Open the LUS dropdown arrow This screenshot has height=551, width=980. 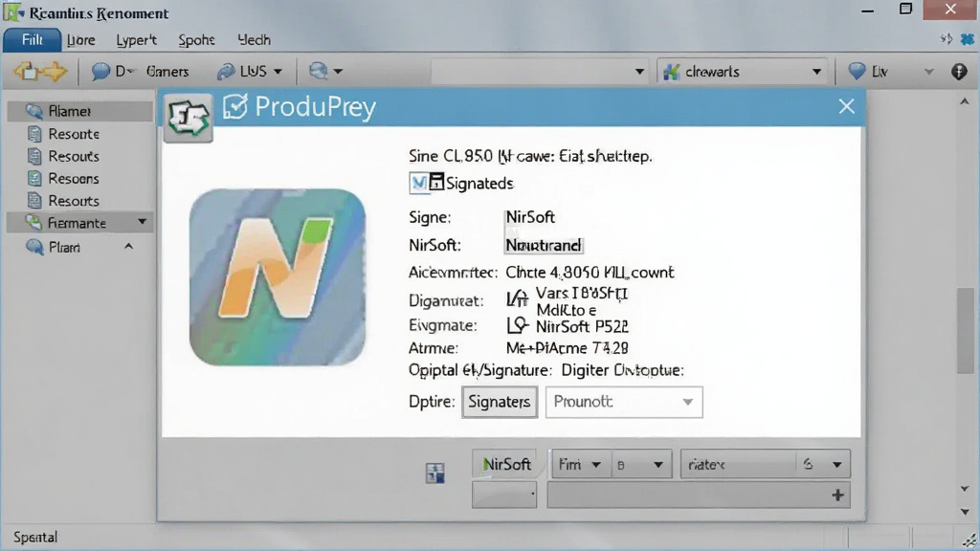pos(278,72)
